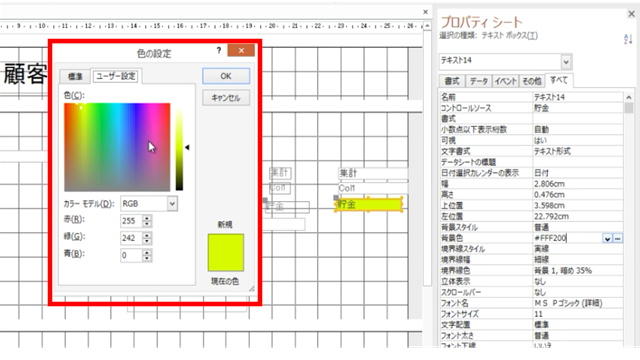
Task: Select the yellow 貯金 text box in form
Action: [369, 204]
